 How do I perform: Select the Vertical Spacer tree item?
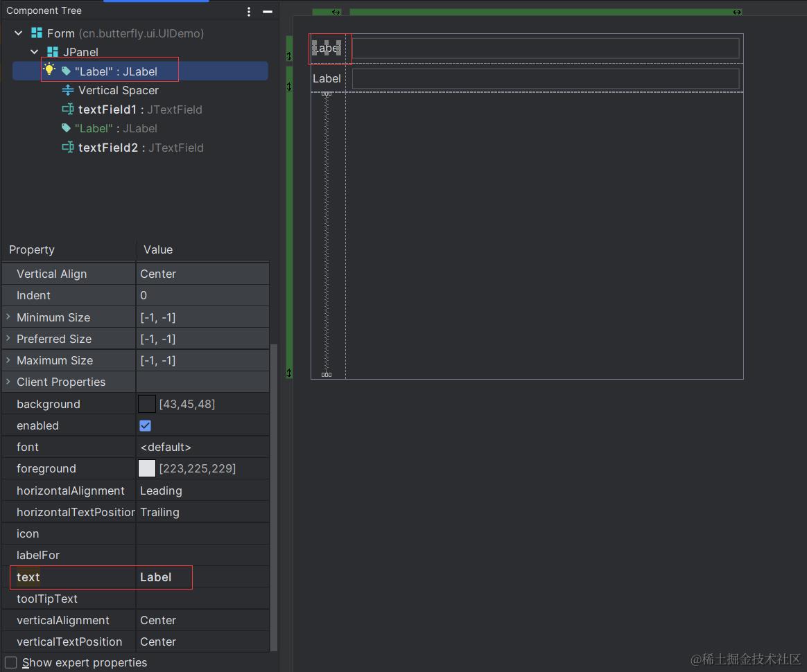coord(118,91)
